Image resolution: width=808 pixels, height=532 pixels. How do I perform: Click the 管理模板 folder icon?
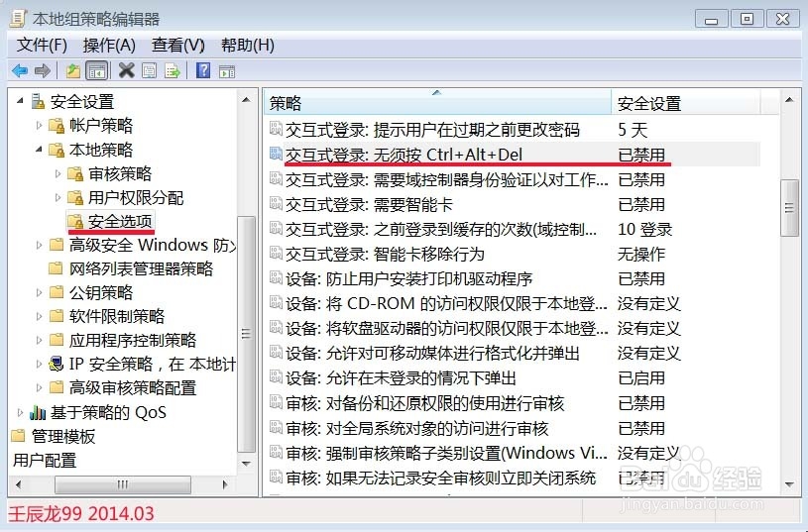click(18, 436)
